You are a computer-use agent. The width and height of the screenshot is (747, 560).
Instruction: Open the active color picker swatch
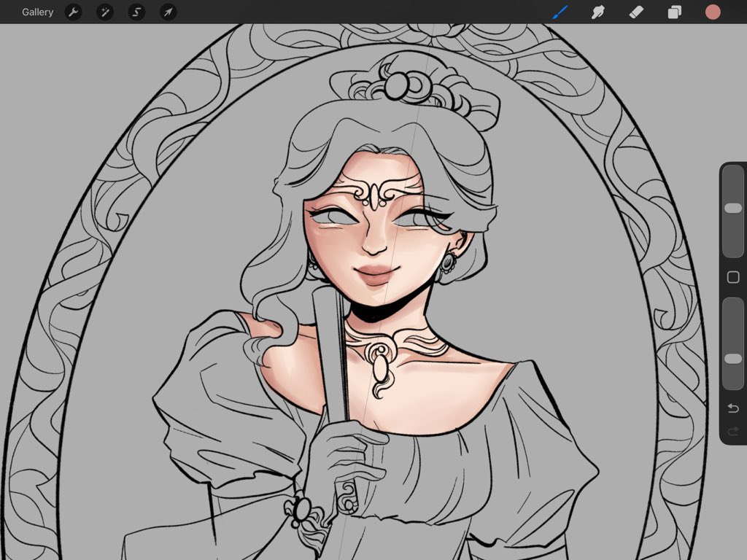(713, 12)
